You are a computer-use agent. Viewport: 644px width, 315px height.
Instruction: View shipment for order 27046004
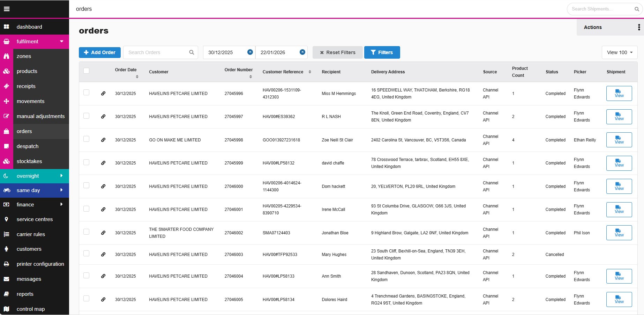tap(619, 276)
